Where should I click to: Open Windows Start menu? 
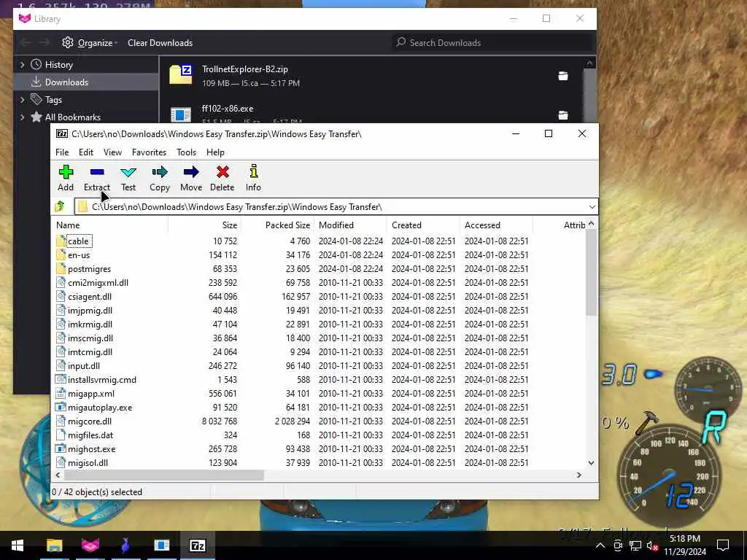[18, 545]
